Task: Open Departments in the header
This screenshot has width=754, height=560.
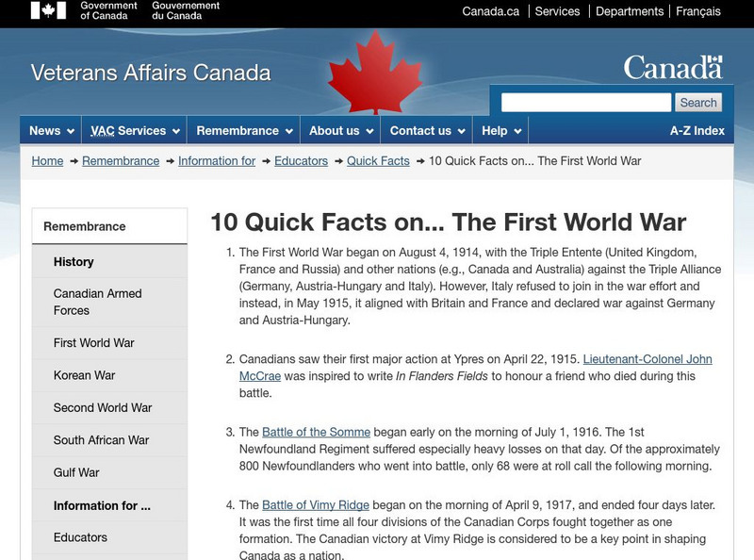Action: pyautogui.click(x=631, y=12)
